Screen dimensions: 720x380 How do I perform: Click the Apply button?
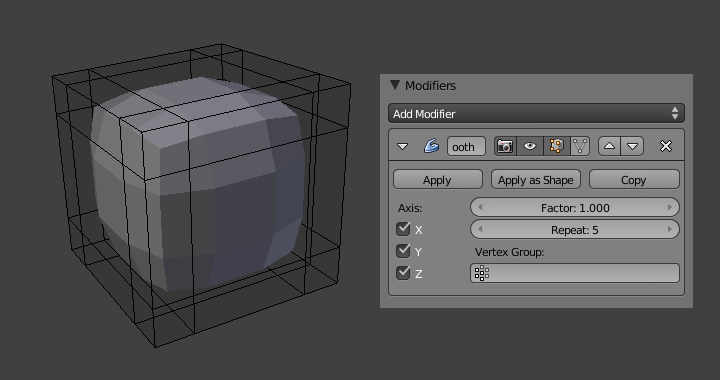(x=438, y=179)
